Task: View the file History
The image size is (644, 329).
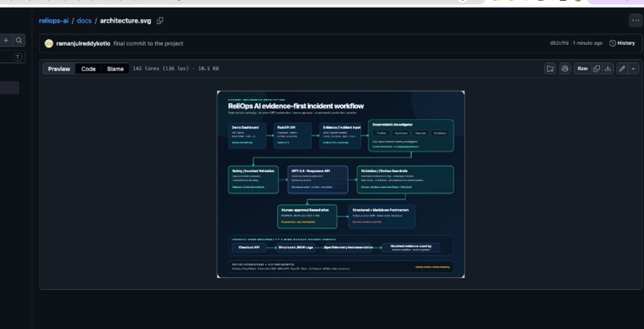Action: pyautogui.click(x=622, y=43)
